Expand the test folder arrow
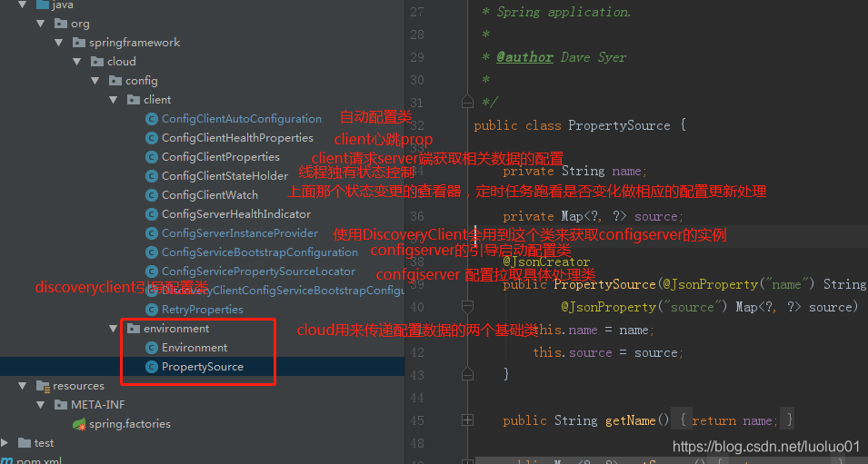The width and height of the screenshot is (868, 464). pos(5,442)
